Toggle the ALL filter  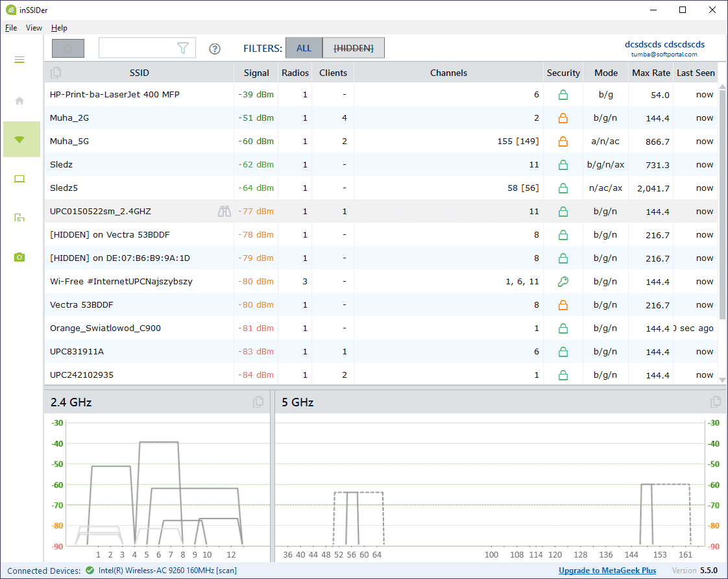pyautogui.click(x=304, y=48)
